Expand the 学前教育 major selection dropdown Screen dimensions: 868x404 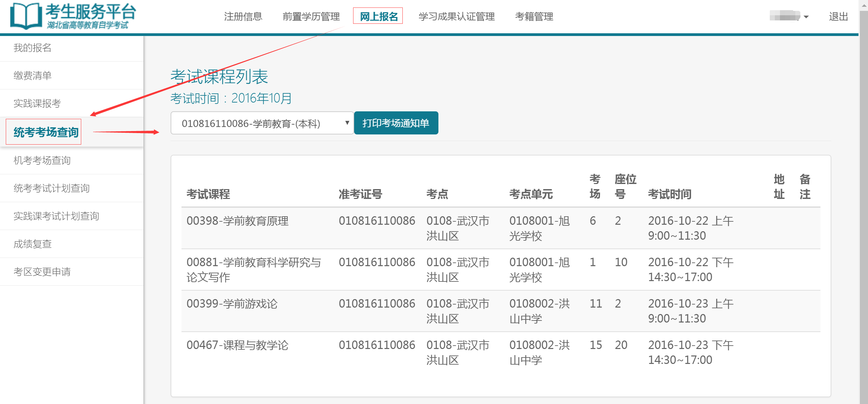coord(262,123)
